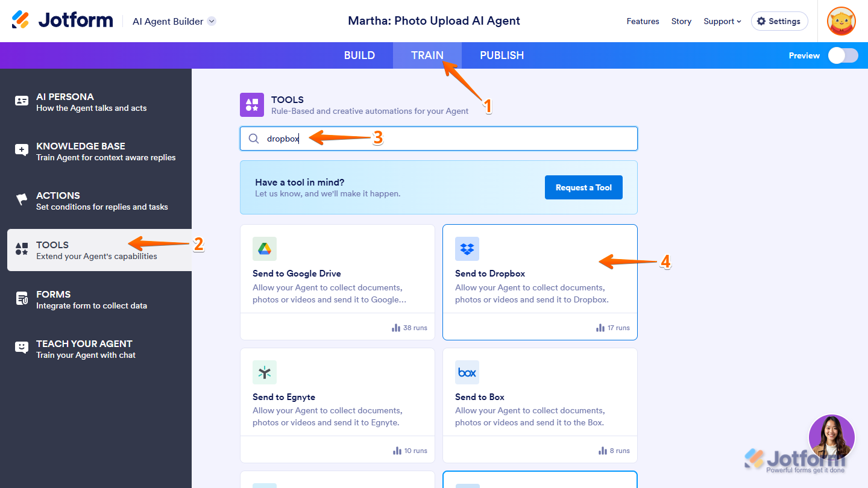Click the Jotform logo icon
The width and height of the screenshot is (868, 488).
coord(21,20)
